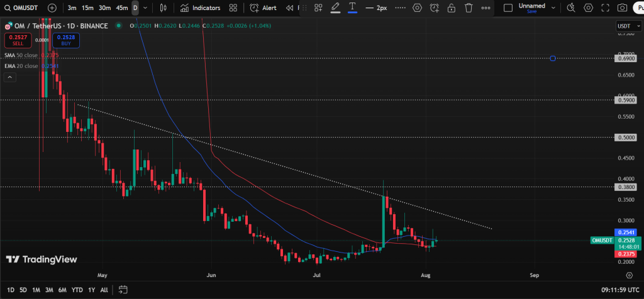Screen dimensions: 644x299
Task: Set date range to 1M
Action: coord(36,290)
